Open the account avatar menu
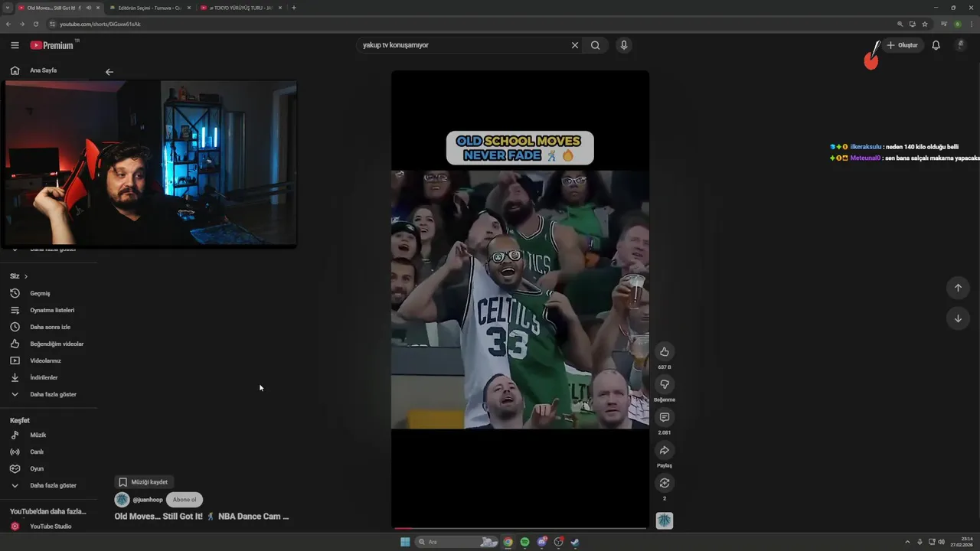 pos(960,45)
